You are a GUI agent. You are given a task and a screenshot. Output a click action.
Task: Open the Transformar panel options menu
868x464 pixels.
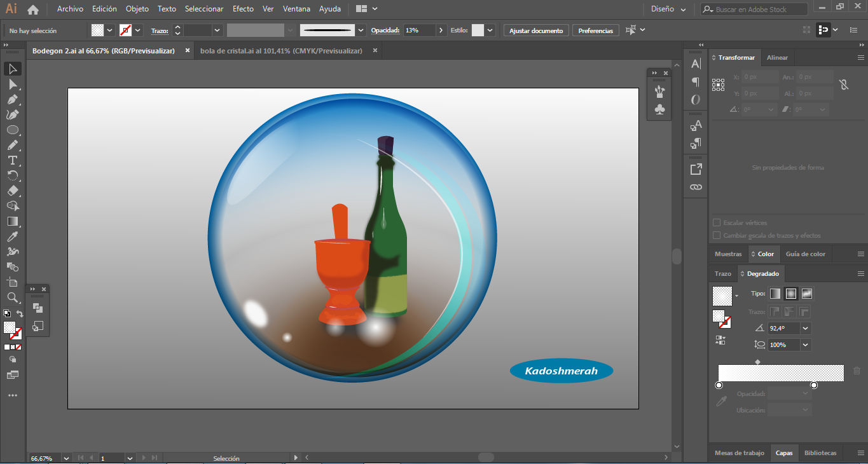861,58
